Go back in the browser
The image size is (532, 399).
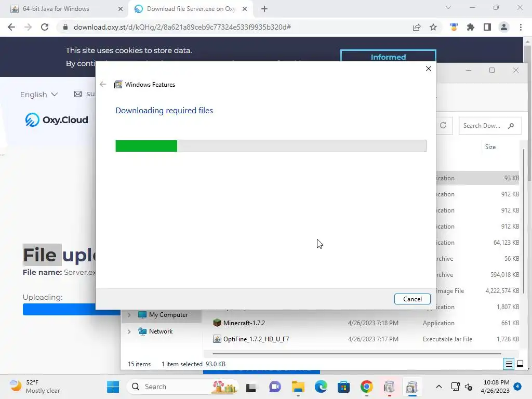[11, 27]
